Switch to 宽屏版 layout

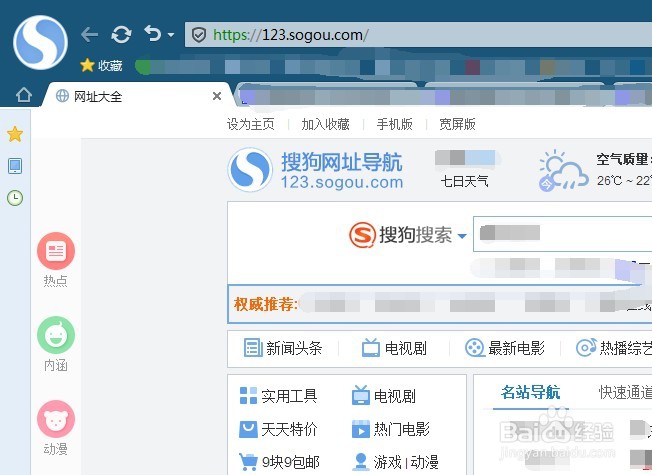(457, 124)
